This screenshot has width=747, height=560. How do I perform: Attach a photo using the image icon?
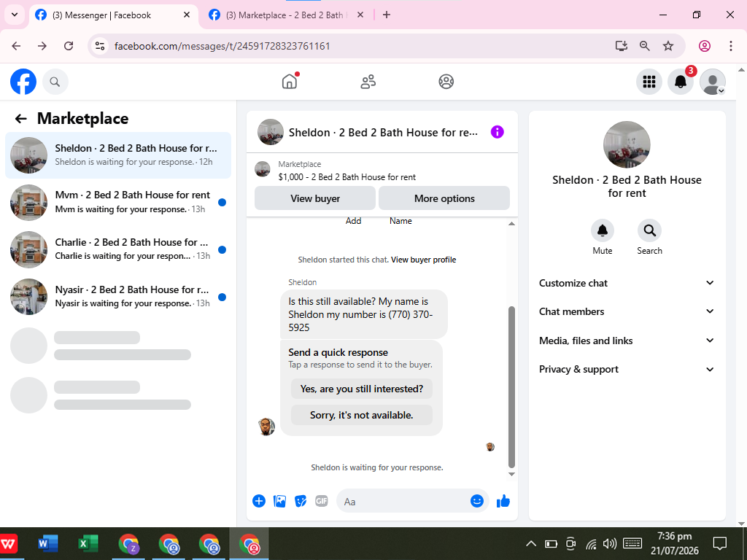(279, 501)
